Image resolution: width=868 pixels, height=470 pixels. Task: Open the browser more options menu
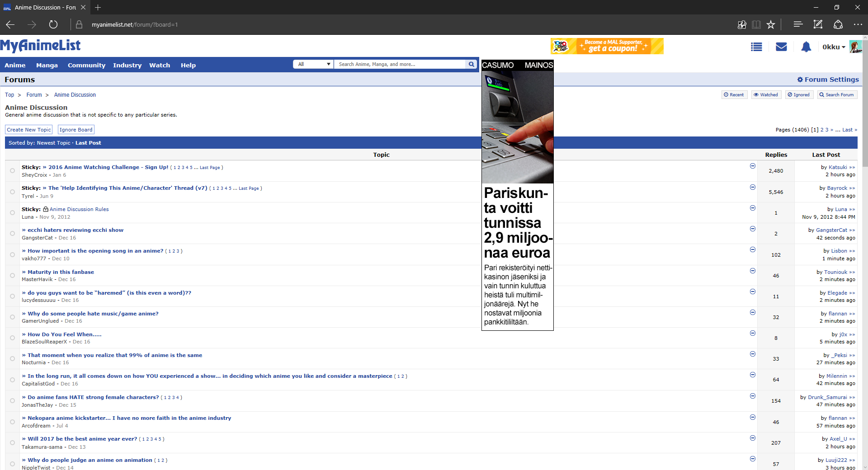[x=858, y=25]
